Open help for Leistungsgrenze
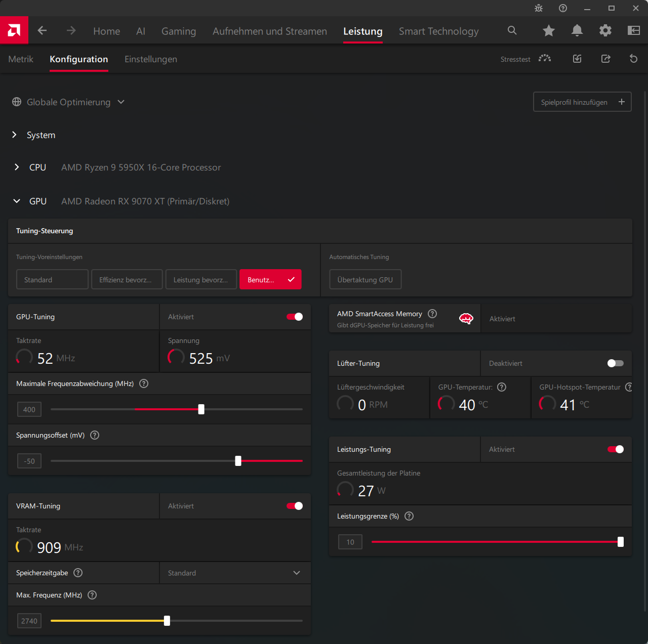 tap(410, 516)
